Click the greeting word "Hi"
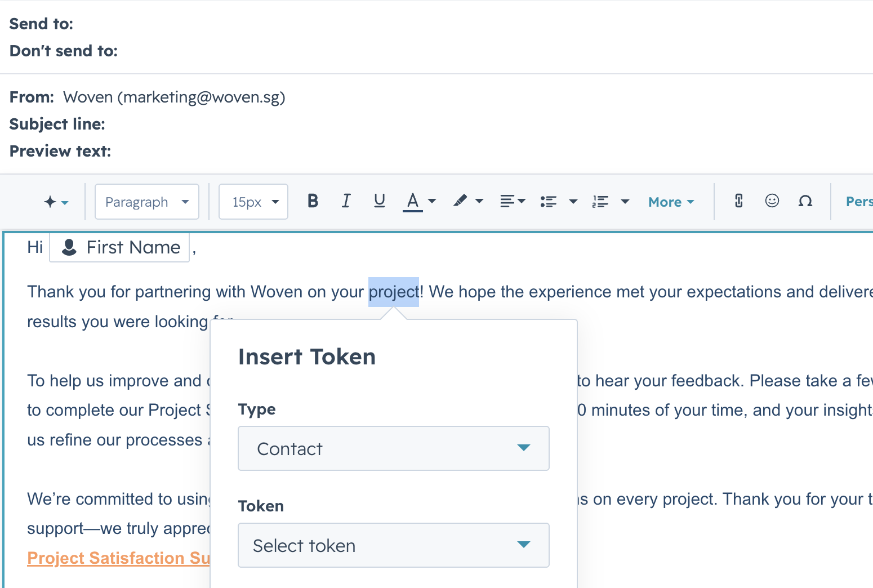Image resolution: width=873 pixels, height=588 pixels. point(35,247)
